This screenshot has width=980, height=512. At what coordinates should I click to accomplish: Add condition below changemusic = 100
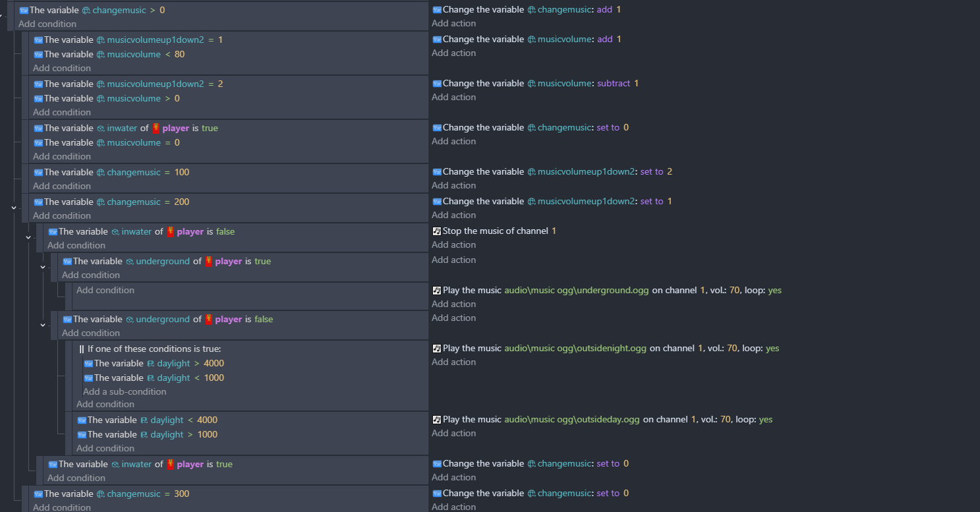tap(62, 186)
